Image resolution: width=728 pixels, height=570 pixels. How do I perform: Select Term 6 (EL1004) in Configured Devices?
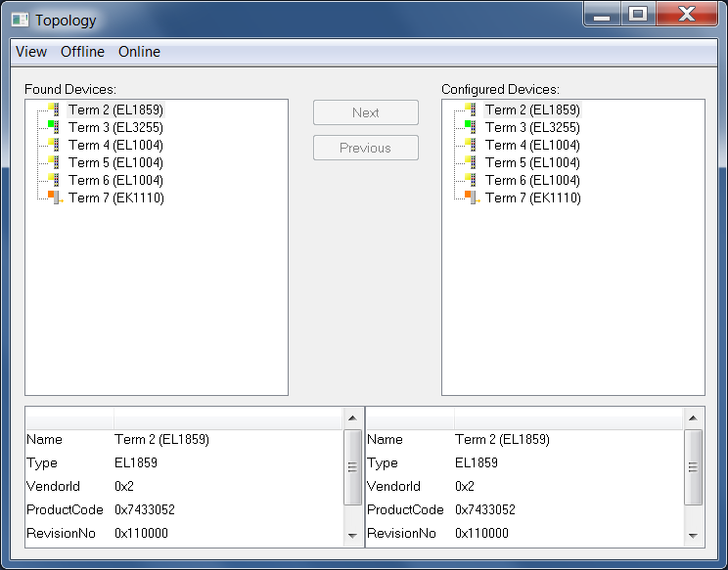click(532, 181)
